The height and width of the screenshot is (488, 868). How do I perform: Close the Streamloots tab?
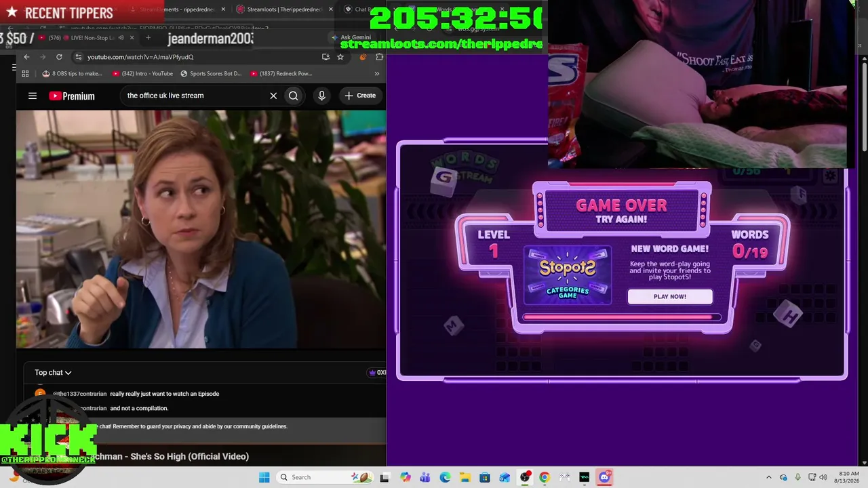point(331,9)
